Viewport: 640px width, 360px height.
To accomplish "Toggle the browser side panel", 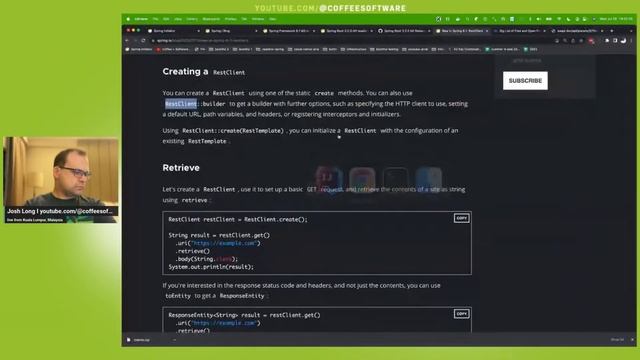I will point(615,41).
